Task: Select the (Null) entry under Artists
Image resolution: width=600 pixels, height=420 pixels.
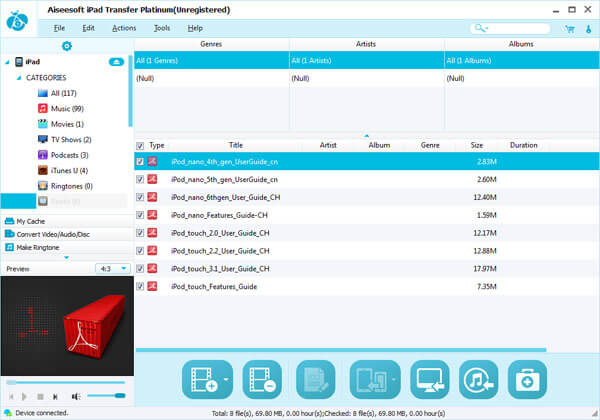Action: tap(367, 78)
